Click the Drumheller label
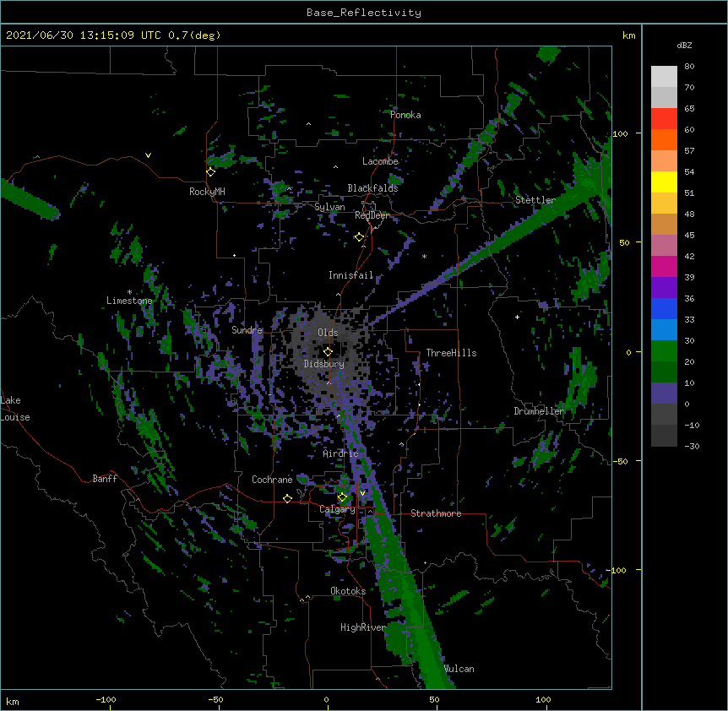 pyautogui.click(x=539, y=411)
